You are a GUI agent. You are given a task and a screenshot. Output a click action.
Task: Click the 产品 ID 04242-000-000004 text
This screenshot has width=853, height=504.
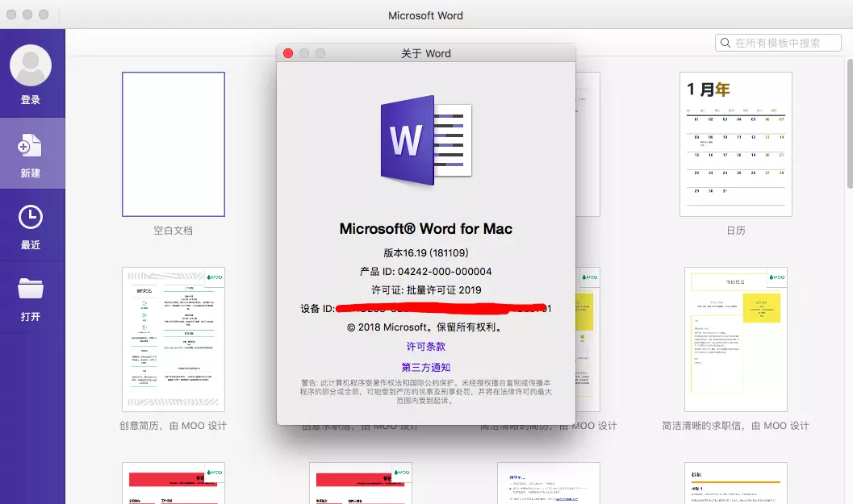click(426, 271)
